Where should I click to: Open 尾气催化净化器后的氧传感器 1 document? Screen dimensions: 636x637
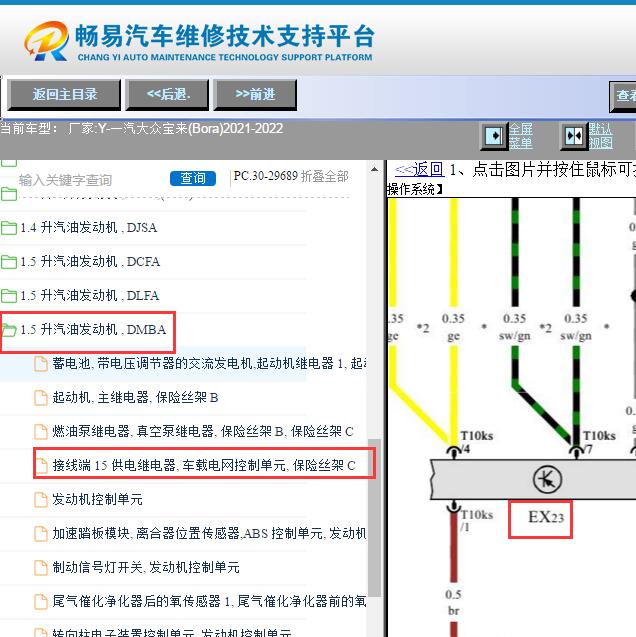(209, 601)
